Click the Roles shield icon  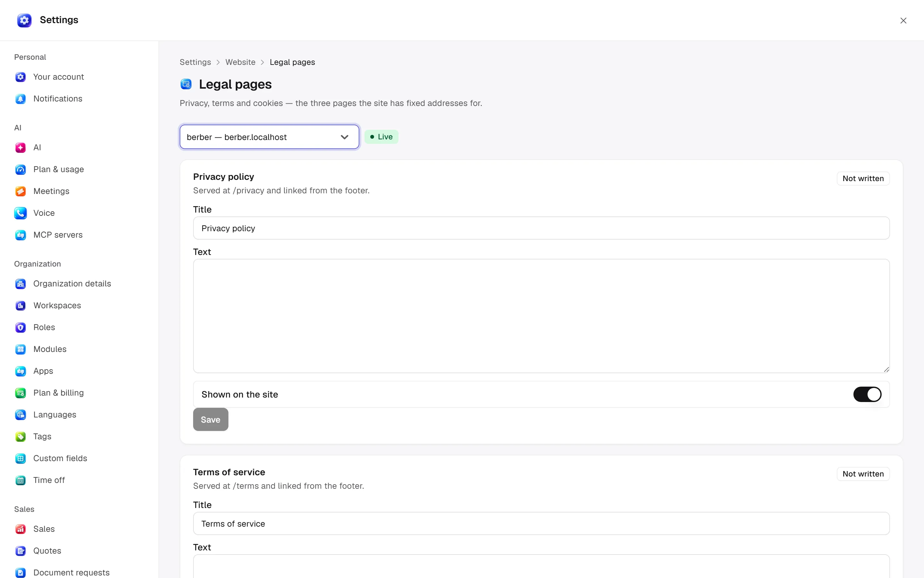(x=21, y=327)
